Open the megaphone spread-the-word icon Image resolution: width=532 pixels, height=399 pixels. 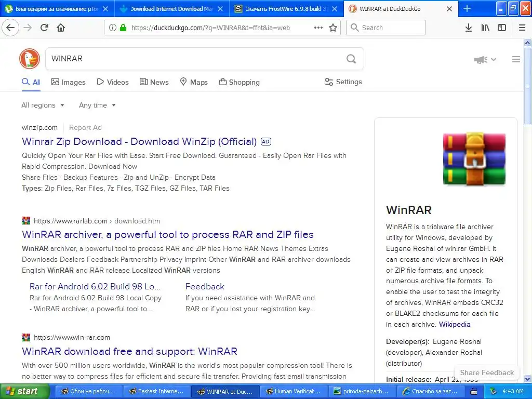point(481,60)
